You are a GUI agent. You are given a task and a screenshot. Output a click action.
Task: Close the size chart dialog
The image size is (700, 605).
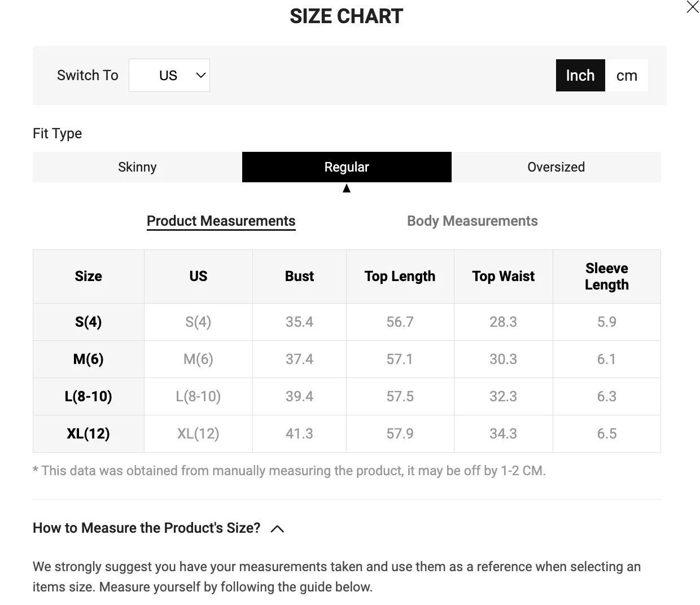pyautogui.click(x=692, y=7)
